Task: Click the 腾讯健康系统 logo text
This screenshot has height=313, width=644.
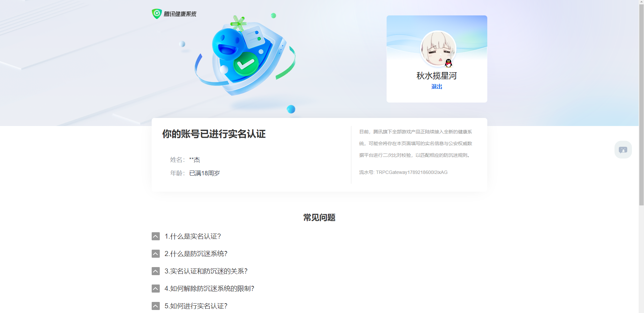Action: (x=180, y=14)
